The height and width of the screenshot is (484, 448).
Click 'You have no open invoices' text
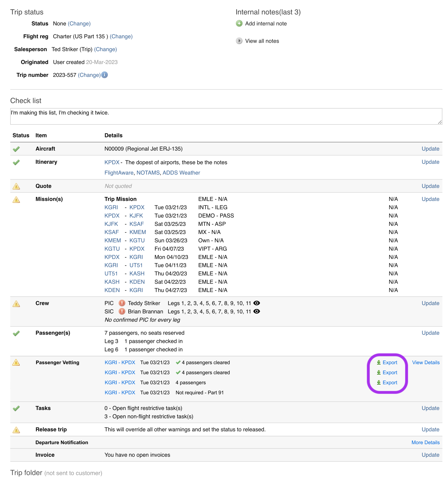(x=137, y=455)
